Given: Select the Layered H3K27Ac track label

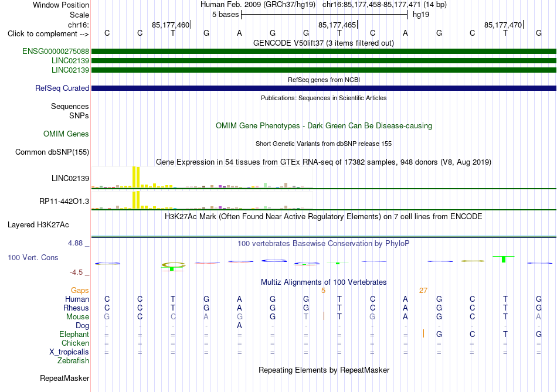Looking at the screenshot, I should tap(38, 225).
